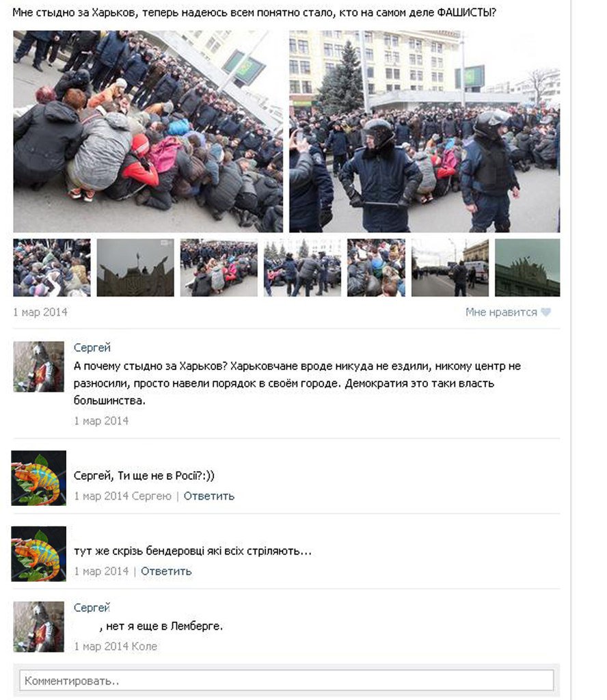Click the Мне нравится like link
607x700 pixels.
point(501,312)
